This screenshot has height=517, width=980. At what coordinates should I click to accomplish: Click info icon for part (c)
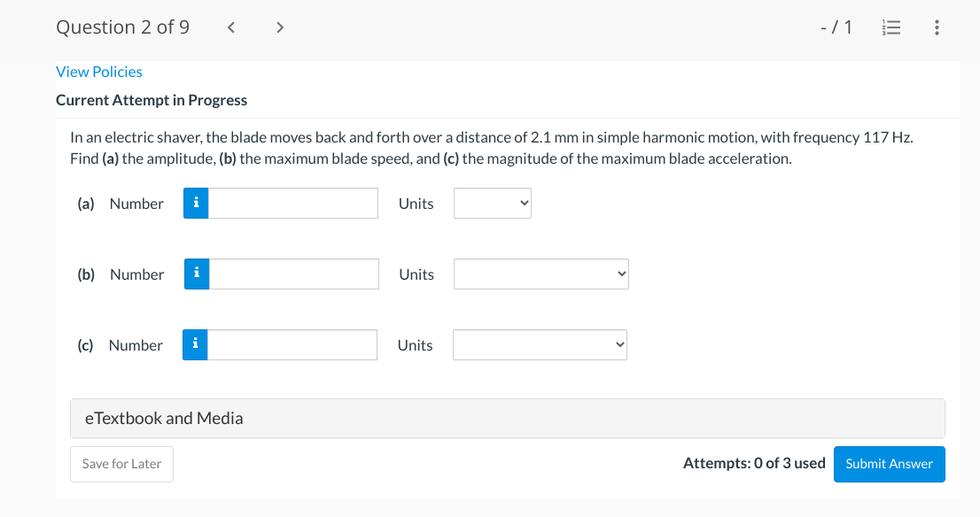(x=195, y=345)
